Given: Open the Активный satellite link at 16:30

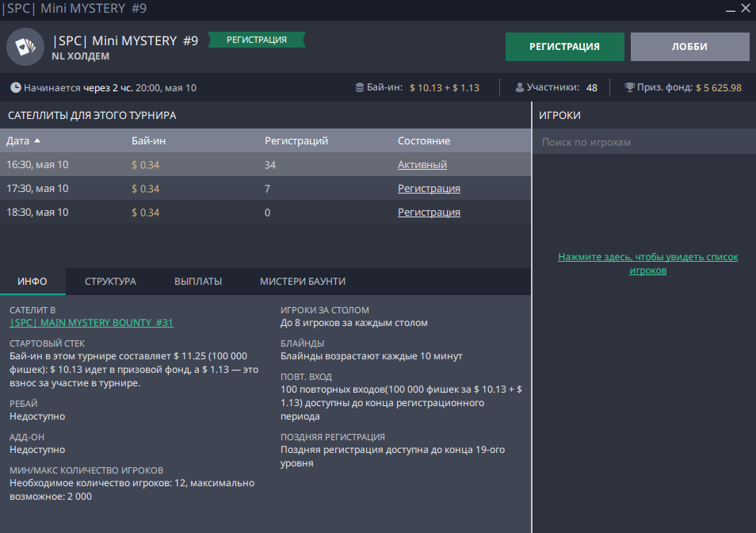Looking at the screenshot, I should pos(422,165).
